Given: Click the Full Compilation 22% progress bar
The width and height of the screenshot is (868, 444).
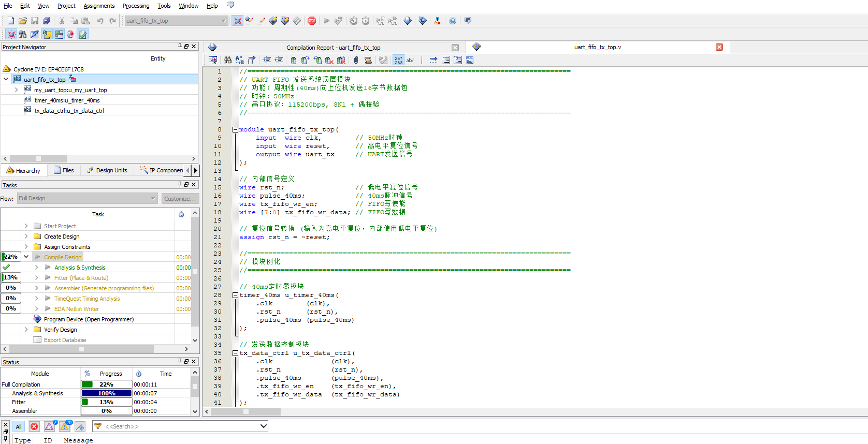Looking at the screenshot, I should 107,384.
